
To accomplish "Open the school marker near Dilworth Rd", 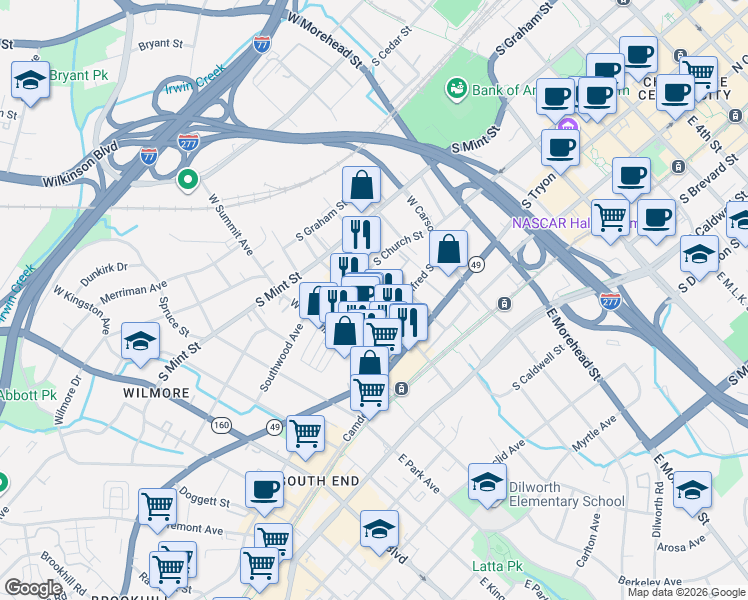I will pos(692,492).
